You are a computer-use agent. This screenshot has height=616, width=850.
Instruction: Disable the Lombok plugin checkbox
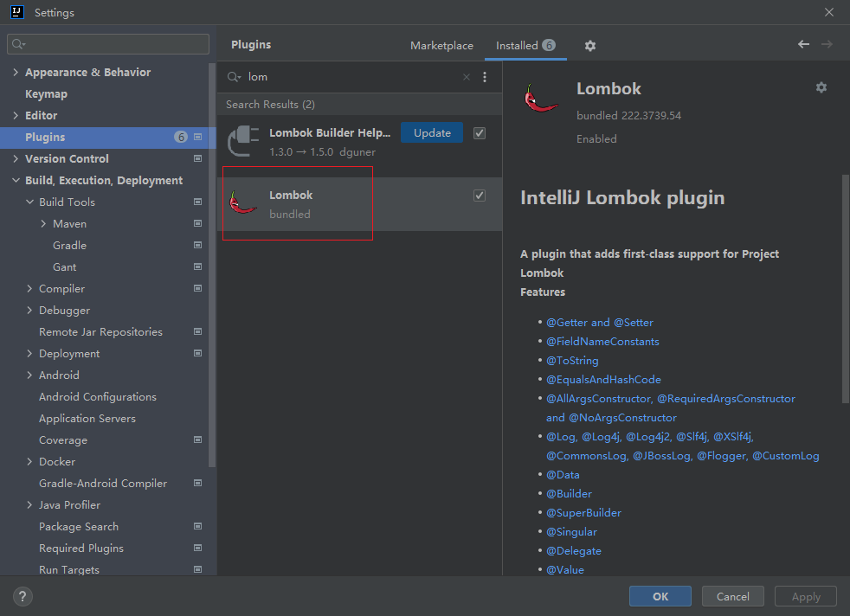pos(480,196)
